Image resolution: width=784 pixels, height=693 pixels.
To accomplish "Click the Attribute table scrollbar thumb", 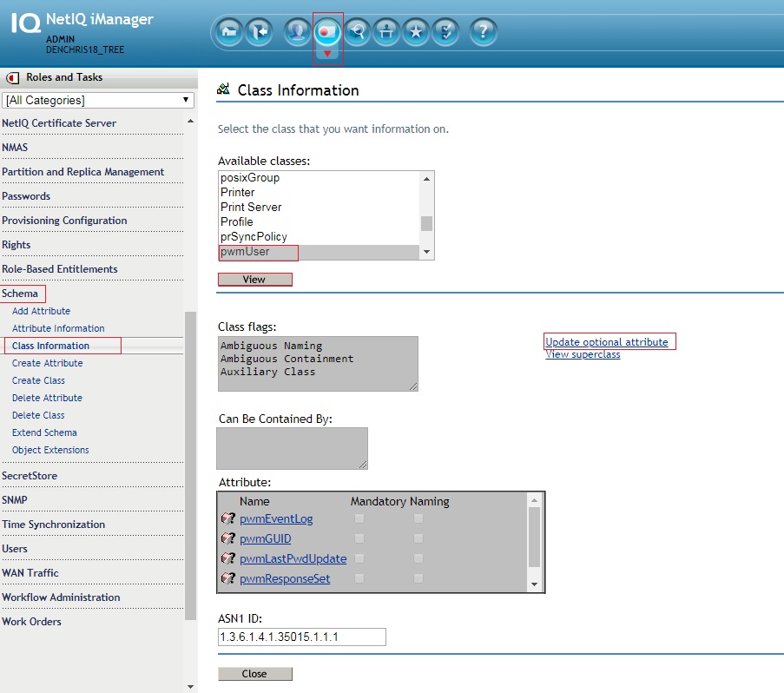I will tap(534, 537).
